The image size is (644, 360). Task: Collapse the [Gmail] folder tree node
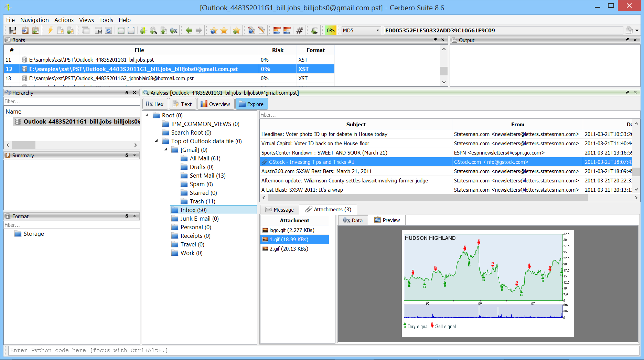pyautogui.click(x=166, y=150)
